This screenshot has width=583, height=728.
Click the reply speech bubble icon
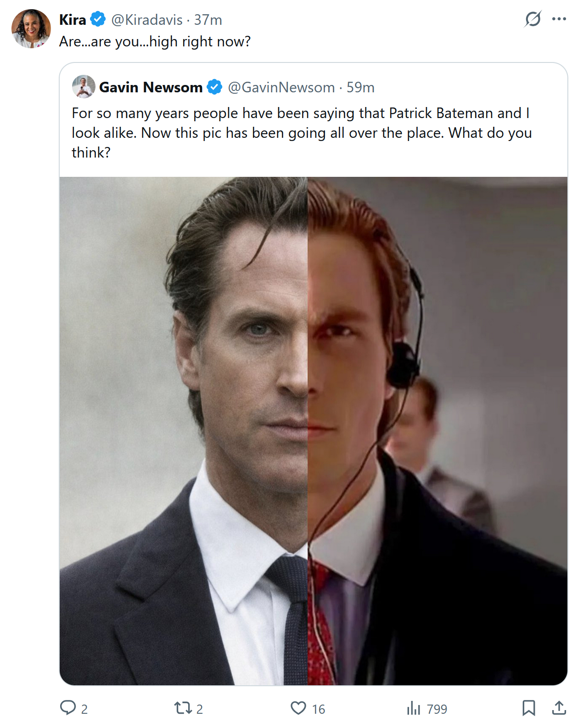click(68, 708)
